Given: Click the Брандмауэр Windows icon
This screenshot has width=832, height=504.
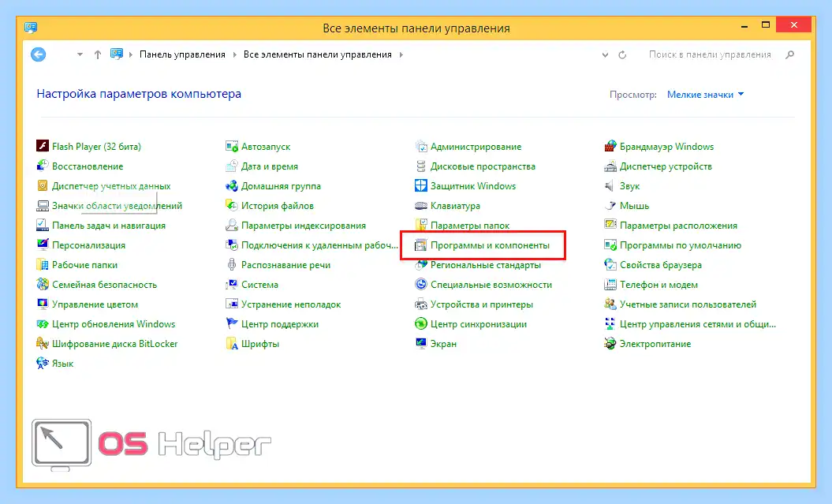Looking at the screenshot, I should tap(610, 146).
